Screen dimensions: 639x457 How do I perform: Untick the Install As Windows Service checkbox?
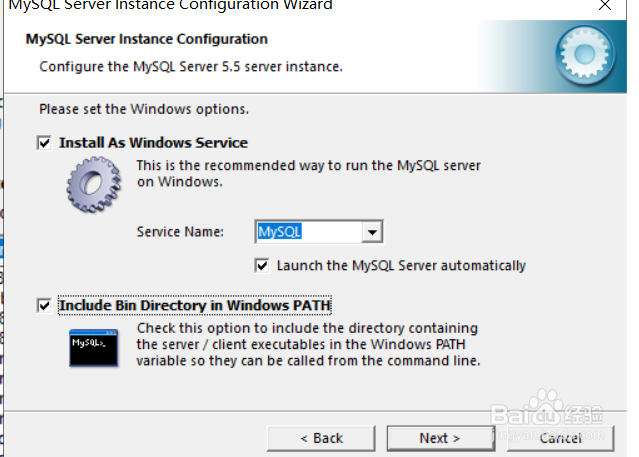coord(44,143)
